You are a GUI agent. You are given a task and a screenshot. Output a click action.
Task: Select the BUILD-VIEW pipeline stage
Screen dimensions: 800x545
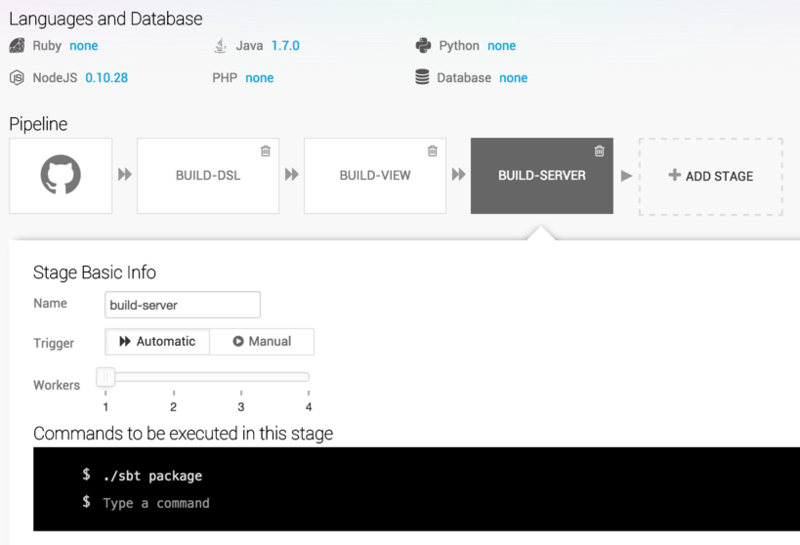pos(375,176)
